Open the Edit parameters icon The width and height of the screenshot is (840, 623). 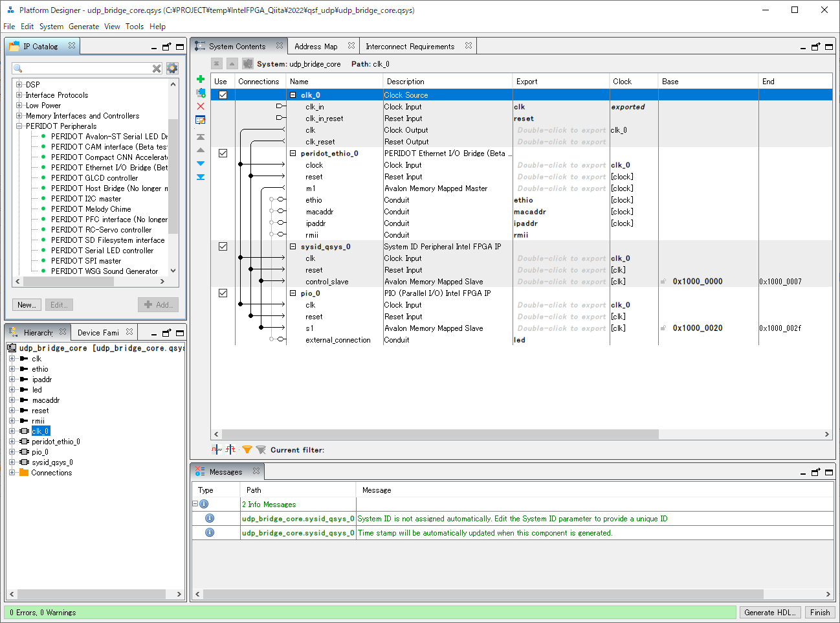200,119
